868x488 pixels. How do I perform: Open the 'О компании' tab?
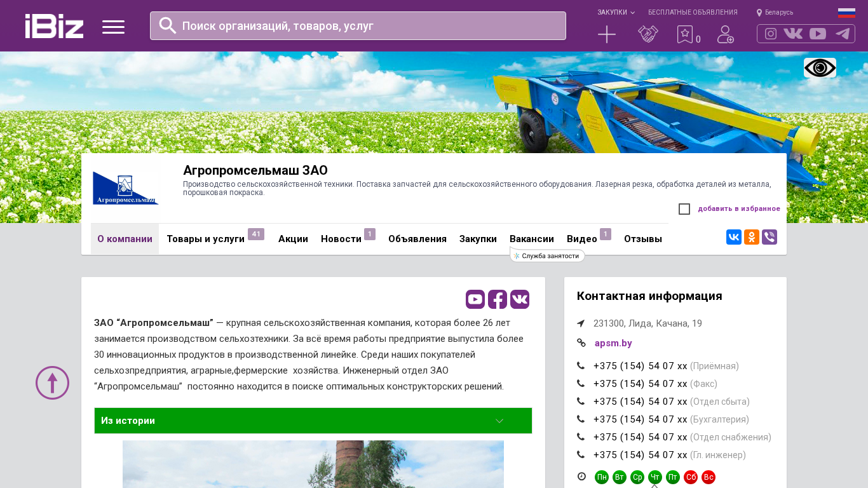click(x=125, y=239)
